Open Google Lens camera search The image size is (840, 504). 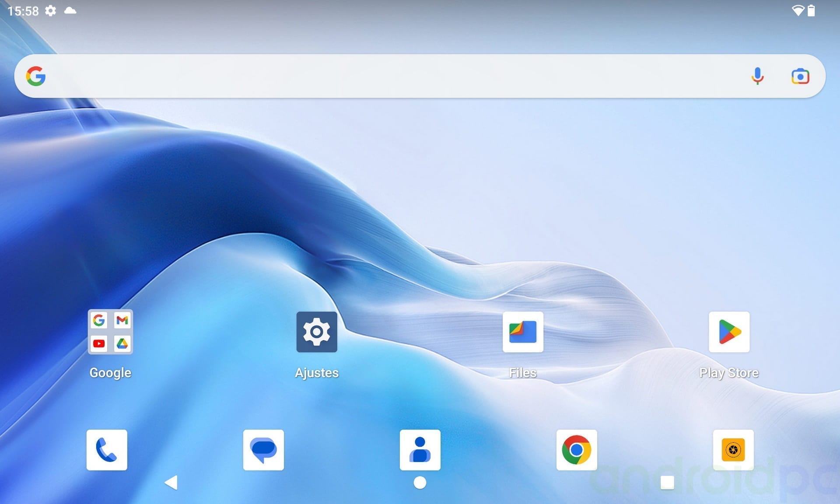(x=800, y=76)
